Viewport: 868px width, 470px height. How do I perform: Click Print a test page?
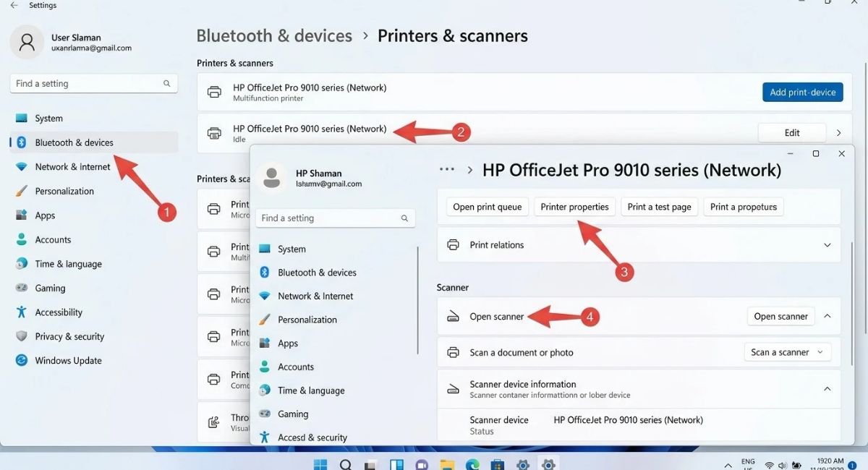coord(659,207)
